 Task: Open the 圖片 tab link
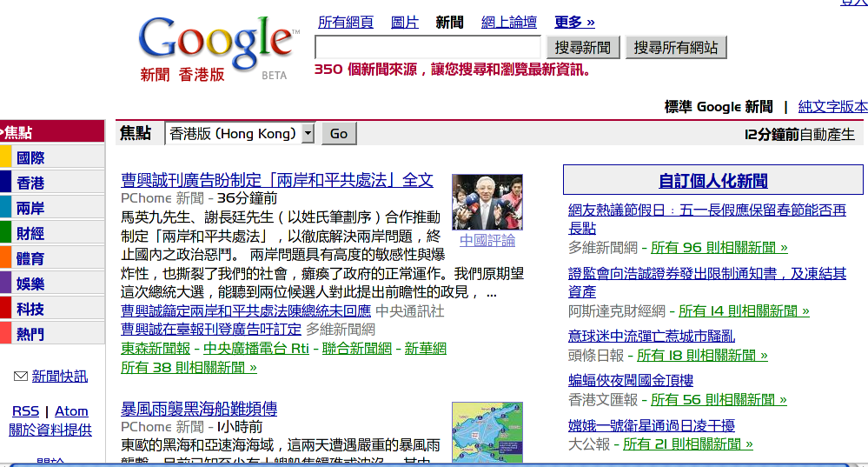[x=405, y=22]
